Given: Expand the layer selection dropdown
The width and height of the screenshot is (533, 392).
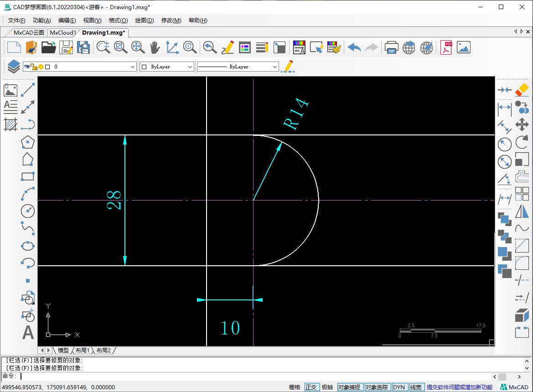Looking at the screenshot, I should (133, 67).
